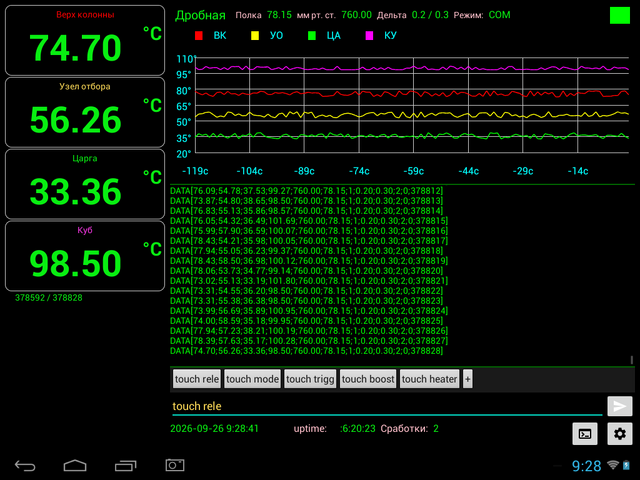Click the ВК legend label
Image resolution: width=640 pixels, height=480 pixels.
point(220,36)
